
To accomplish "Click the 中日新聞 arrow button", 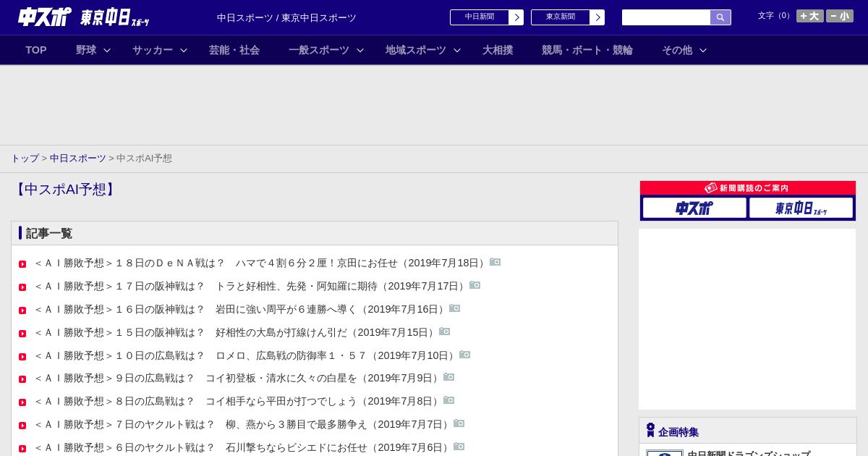I will tap(516, 17).
